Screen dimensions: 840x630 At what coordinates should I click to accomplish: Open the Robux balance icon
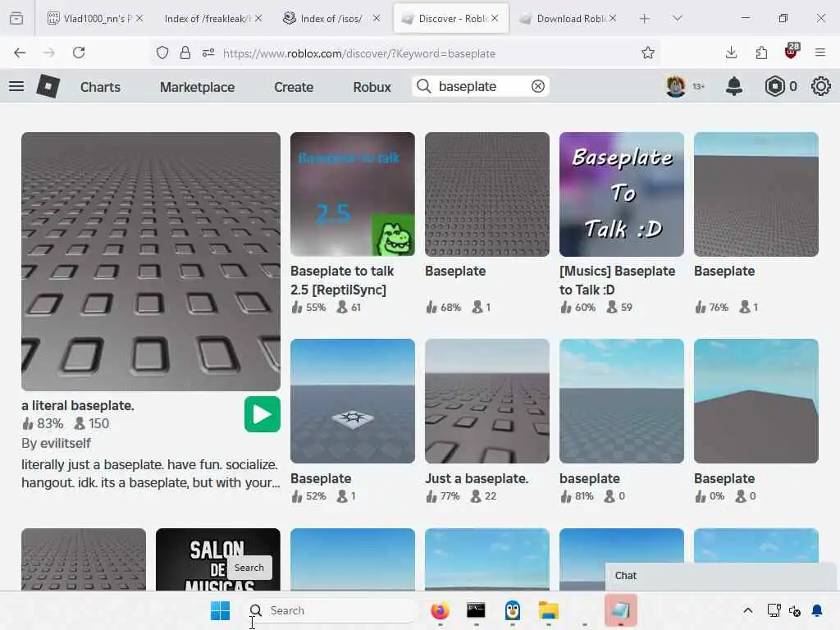point(774,86)
